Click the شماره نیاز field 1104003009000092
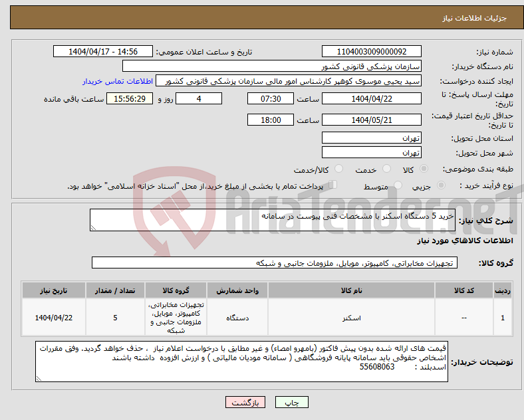524x420 pixels. 371,51
